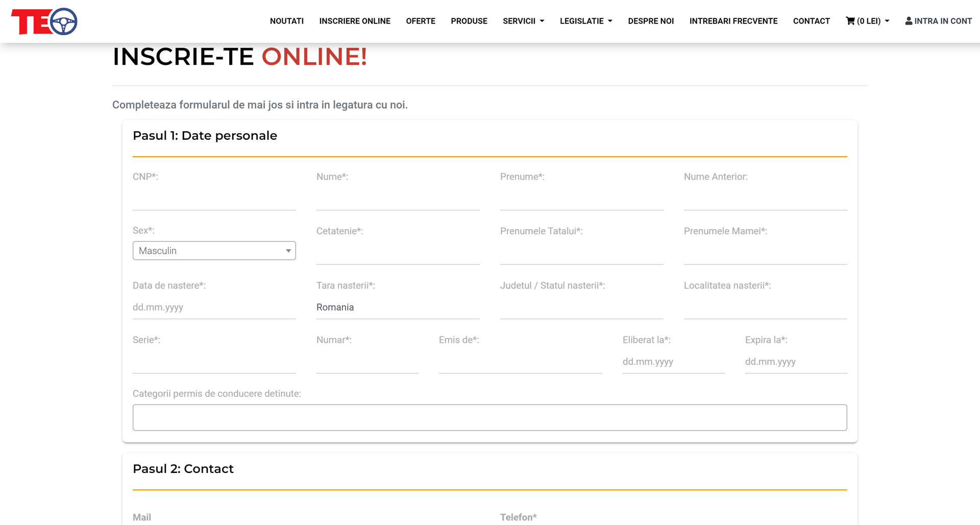The height and width of the screenshot is (525, 980).
Task: Click the Expira la date field
Action: [796, 362]
